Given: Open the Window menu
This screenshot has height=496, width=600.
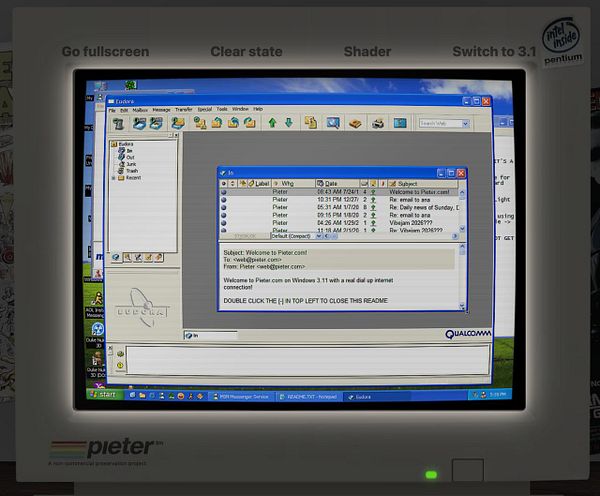Looking at the screenshot, I should (x=240, y=109).
